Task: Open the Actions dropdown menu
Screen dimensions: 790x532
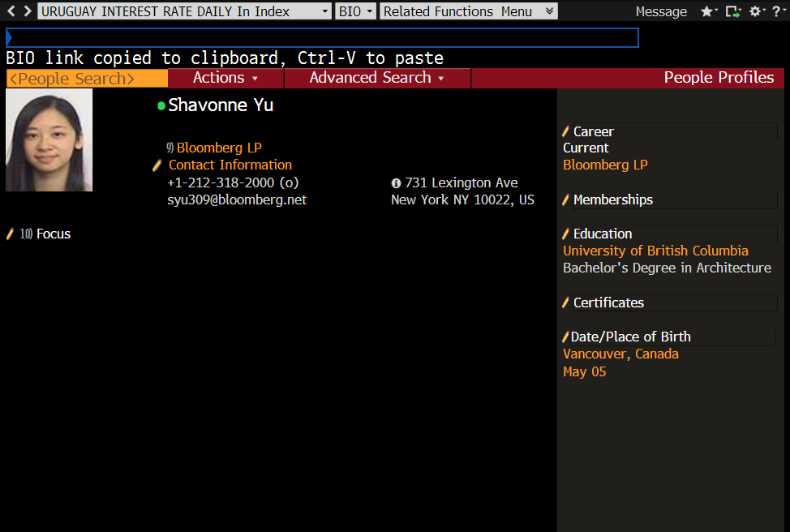Action: point(225,78)
